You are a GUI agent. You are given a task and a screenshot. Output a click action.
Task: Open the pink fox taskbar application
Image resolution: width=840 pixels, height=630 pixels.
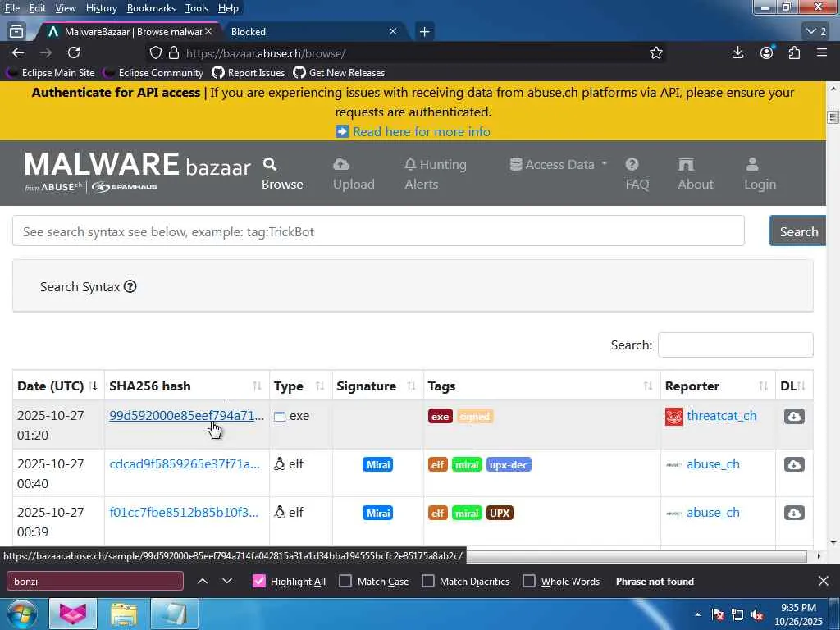(73, 614)
